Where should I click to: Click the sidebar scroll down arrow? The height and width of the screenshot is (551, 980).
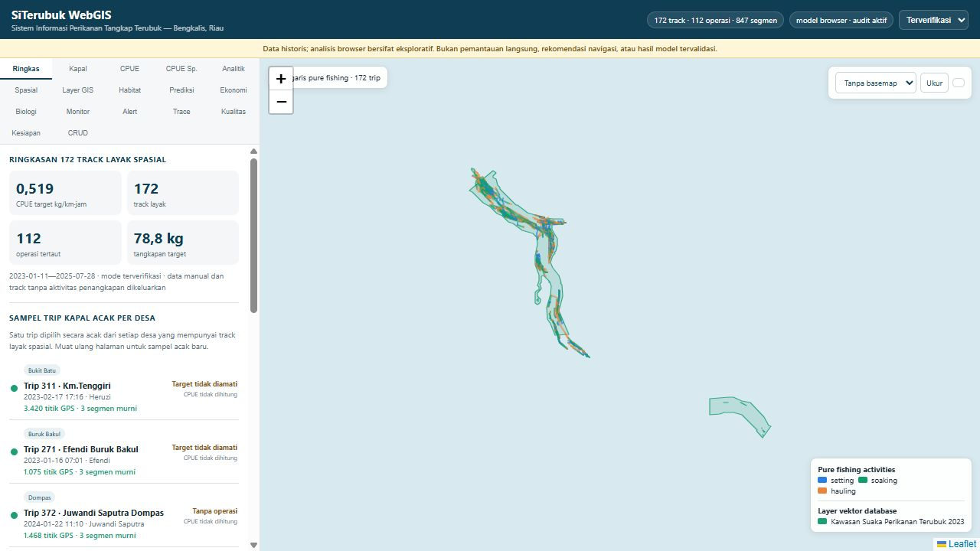[254, 545]
